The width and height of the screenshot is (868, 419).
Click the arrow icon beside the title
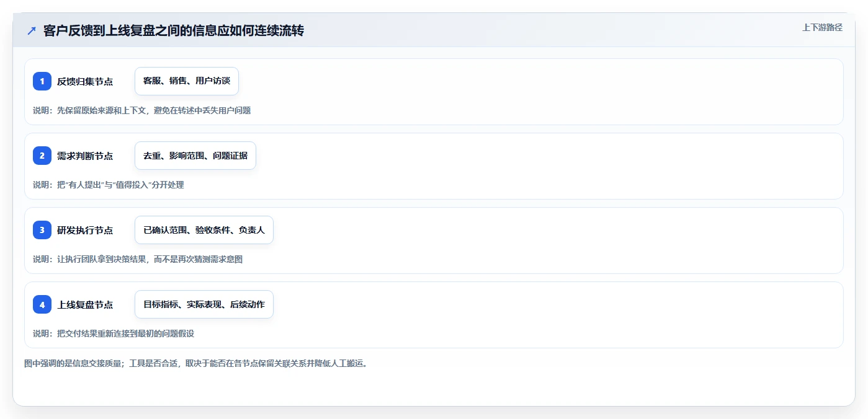[32, 31]
